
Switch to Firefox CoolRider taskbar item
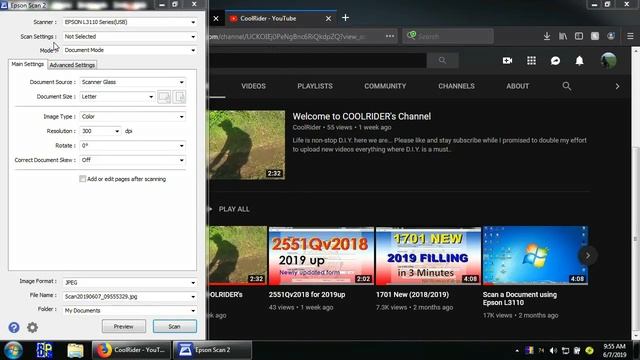pyautogui.click(x=131, y=350)
